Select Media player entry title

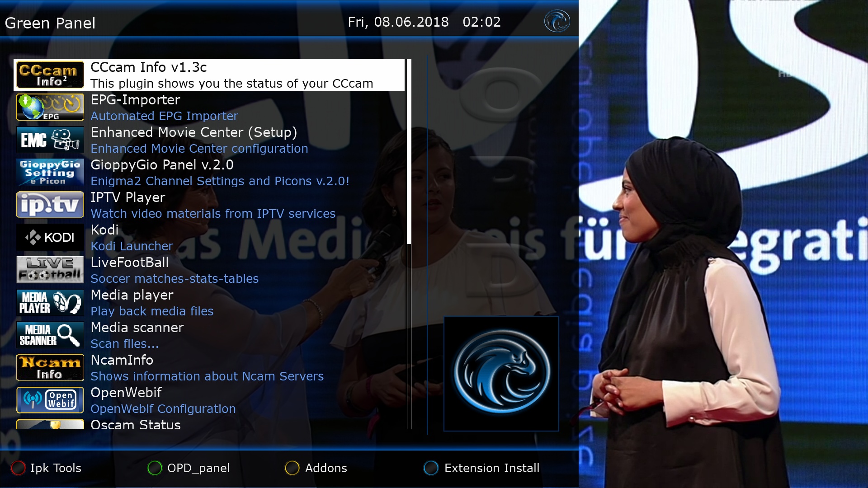132,295
